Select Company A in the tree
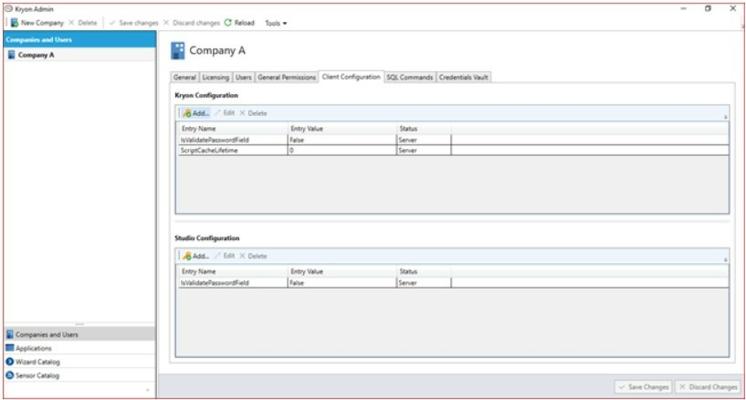This screenshot has height=400, width=746. click(x=36, y=55)
